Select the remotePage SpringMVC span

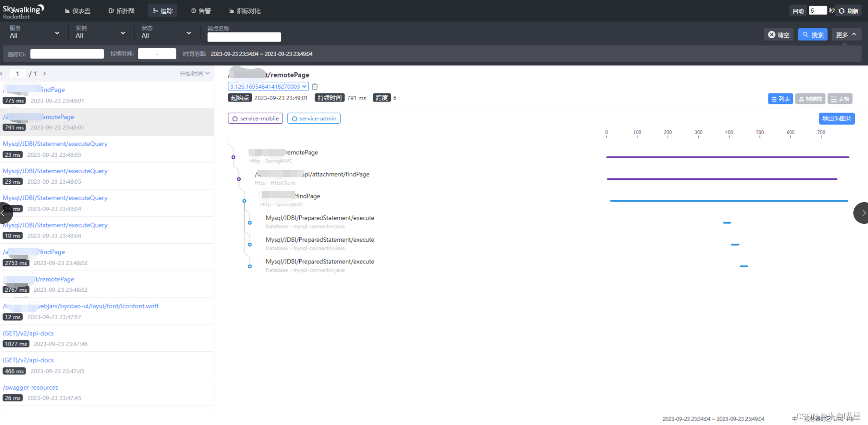click(x=283, y=156)
